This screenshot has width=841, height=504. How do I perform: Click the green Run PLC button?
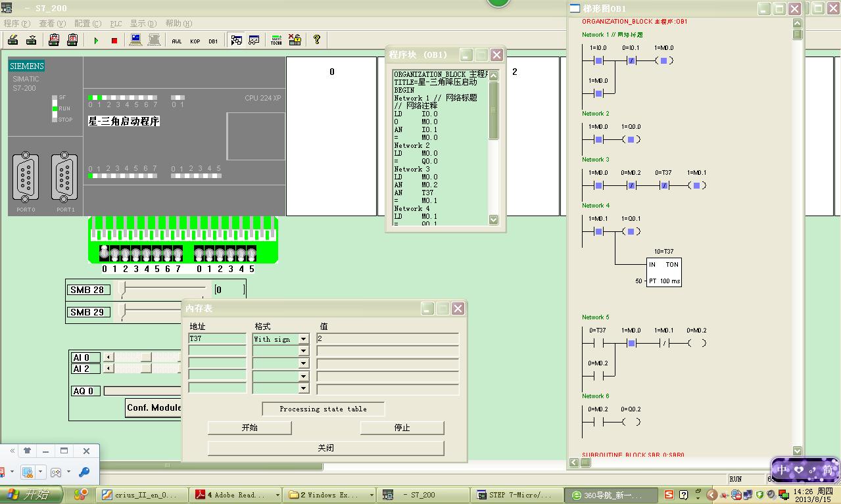tap(96, 41)
